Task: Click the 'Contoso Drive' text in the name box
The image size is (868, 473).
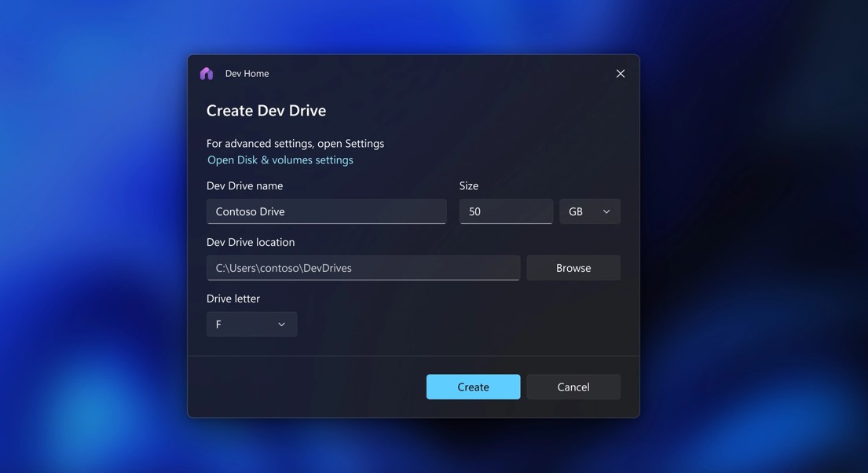Action: click(250, 211)
